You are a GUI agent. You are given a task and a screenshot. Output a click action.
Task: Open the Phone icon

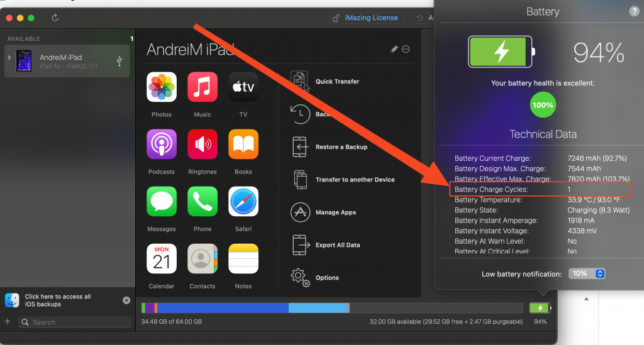(203, 202)
